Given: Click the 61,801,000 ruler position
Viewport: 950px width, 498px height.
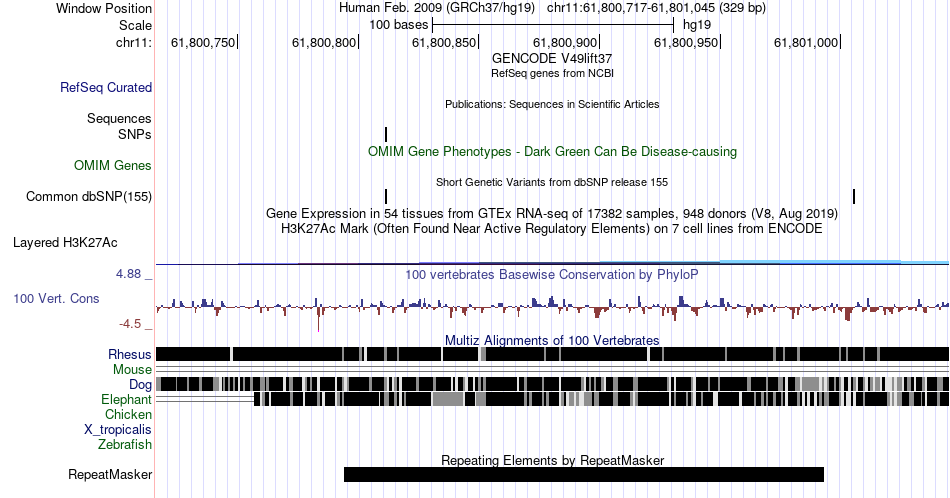Looking at the screenshot, I should click(x=807, y=42).
